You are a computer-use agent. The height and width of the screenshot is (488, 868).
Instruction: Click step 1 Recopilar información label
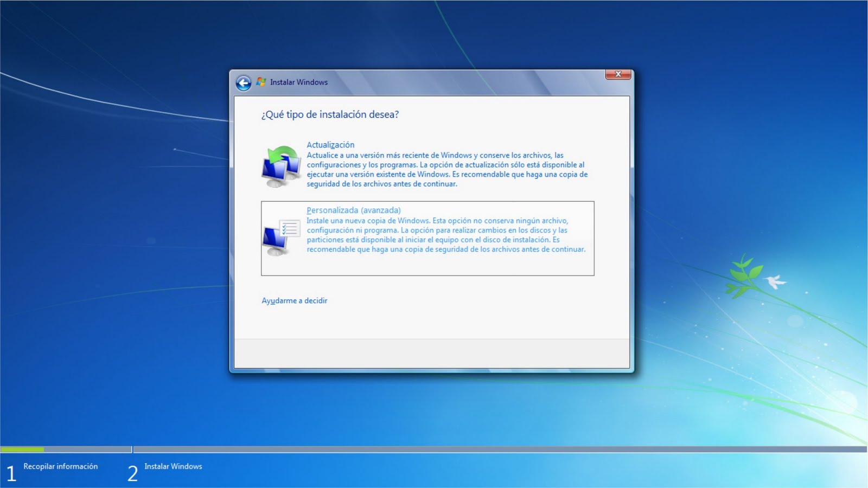[x=60, y=466]
